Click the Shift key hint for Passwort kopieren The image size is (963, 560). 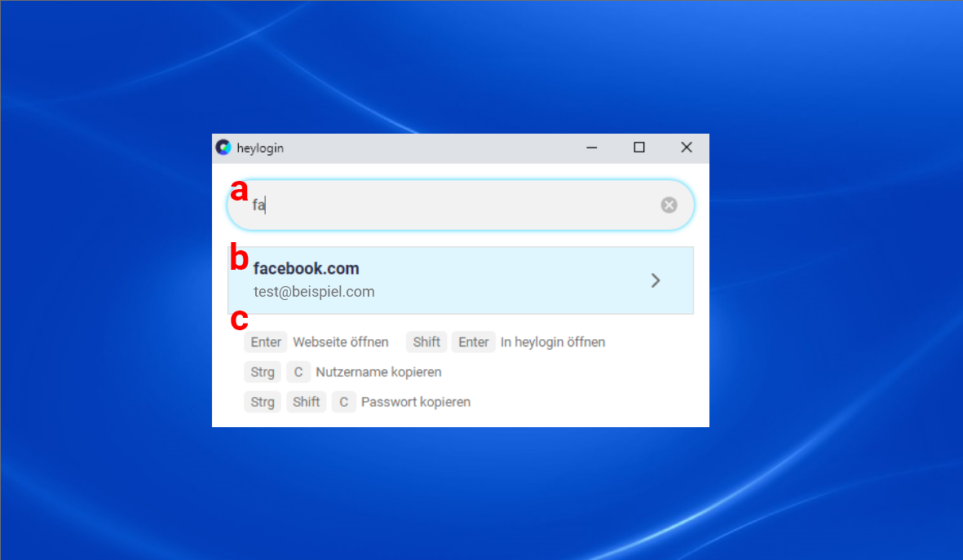pyautogui.click(x=306, y=402)
